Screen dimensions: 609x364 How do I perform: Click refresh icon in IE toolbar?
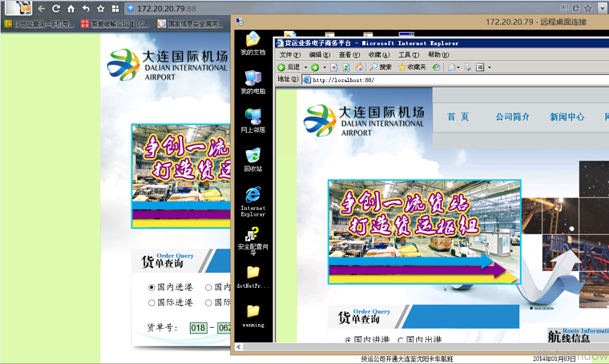[346, 67]
